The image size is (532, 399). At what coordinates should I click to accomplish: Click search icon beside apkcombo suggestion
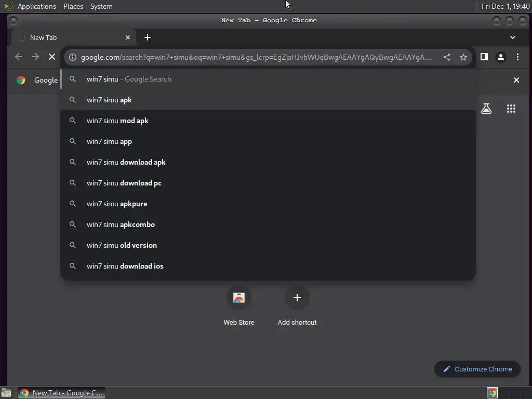click(73, 224)
